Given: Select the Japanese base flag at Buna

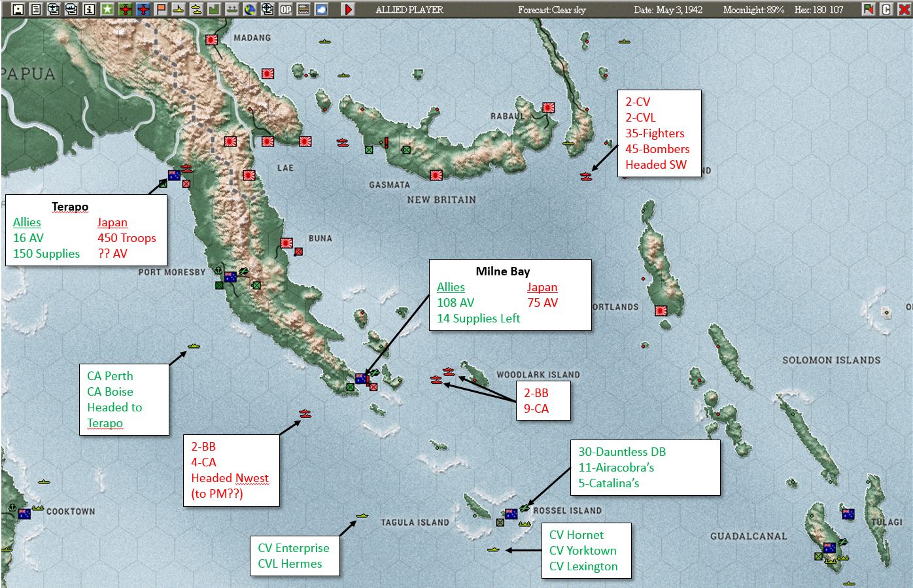Looking at the screenshot, I should [x=286, y=243].
